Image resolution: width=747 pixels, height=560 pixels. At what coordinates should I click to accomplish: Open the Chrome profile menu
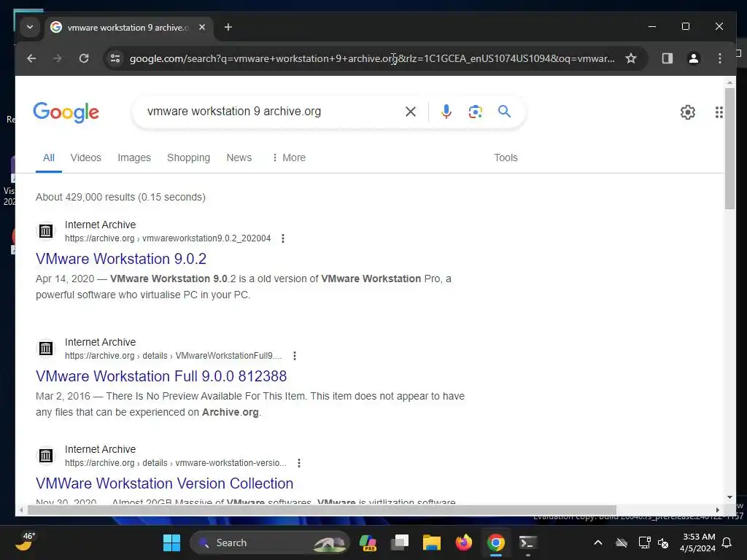(694, 58)
